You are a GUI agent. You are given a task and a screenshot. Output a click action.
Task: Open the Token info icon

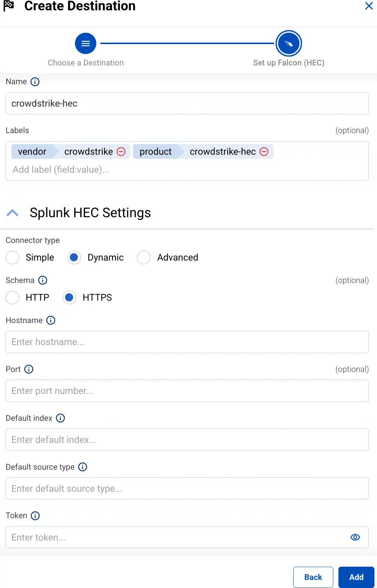[x=35, y=516]
